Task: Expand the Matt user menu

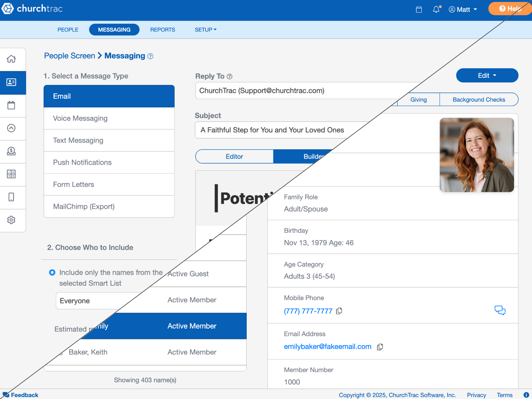Action: 463,9
